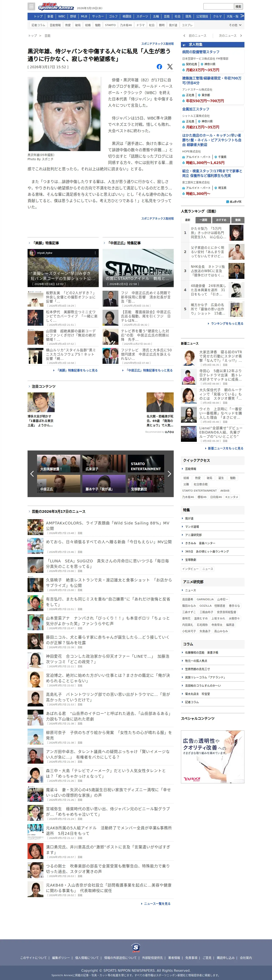The image size is (272, 980).
Task: Open the MLB navigation item
Action: [x=84, y=16]
